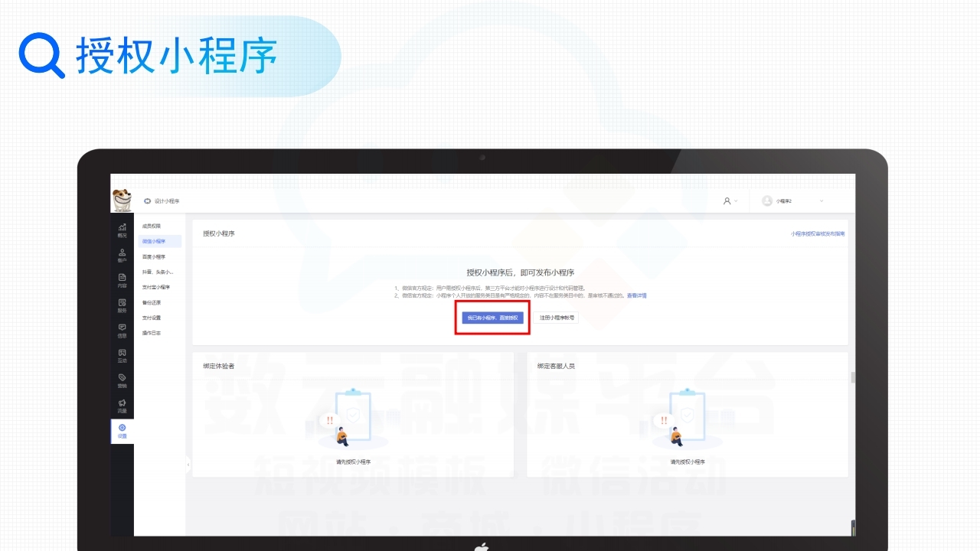Image resolution: width=980 pixels, height=551 pixels.
Task: Collapse the submenu with the side arrow
Action: tap(188, 464)
